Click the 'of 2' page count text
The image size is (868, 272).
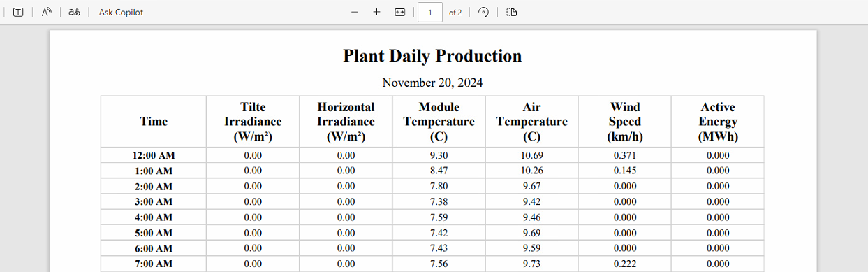(x=455, y=12)
